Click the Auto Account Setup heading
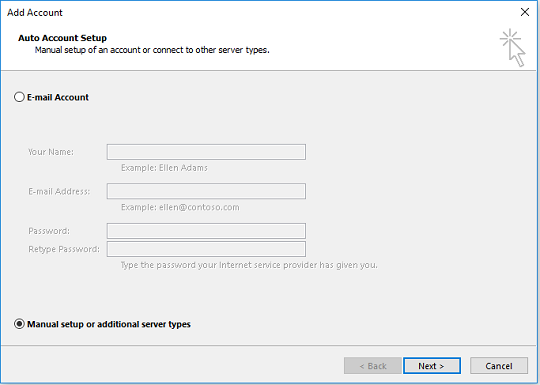 tap(62, 38)
